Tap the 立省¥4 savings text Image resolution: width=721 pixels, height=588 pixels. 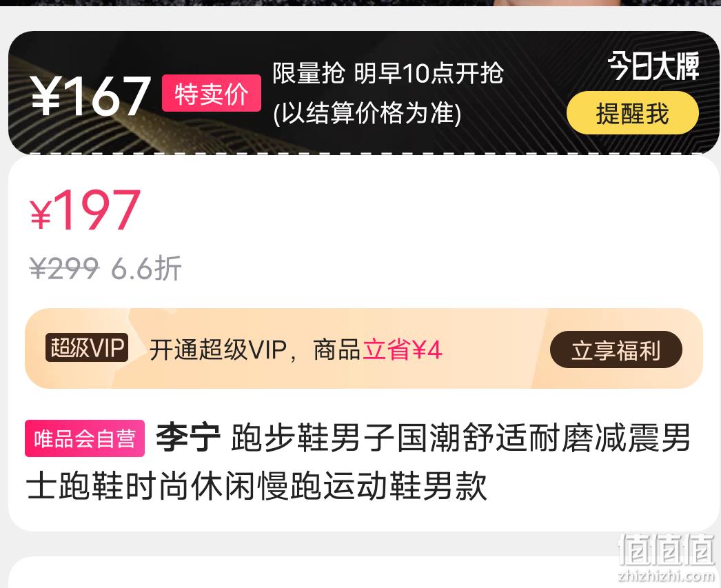[x=403, y=350]
